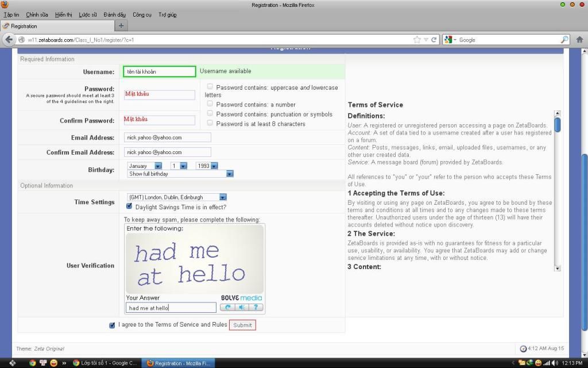588x368 pixels.
Task: Go to Firefox home page icon
Action: tap(579, 40)
